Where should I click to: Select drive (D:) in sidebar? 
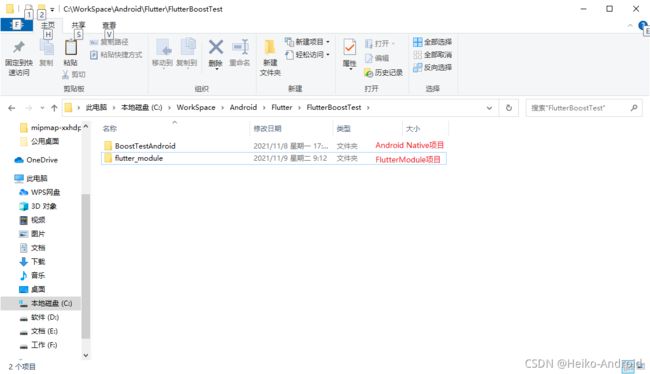(x=39, y=317)
